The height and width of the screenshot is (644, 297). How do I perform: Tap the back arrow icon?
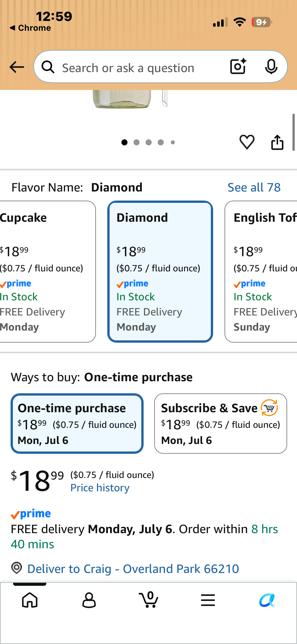point(17,67)
